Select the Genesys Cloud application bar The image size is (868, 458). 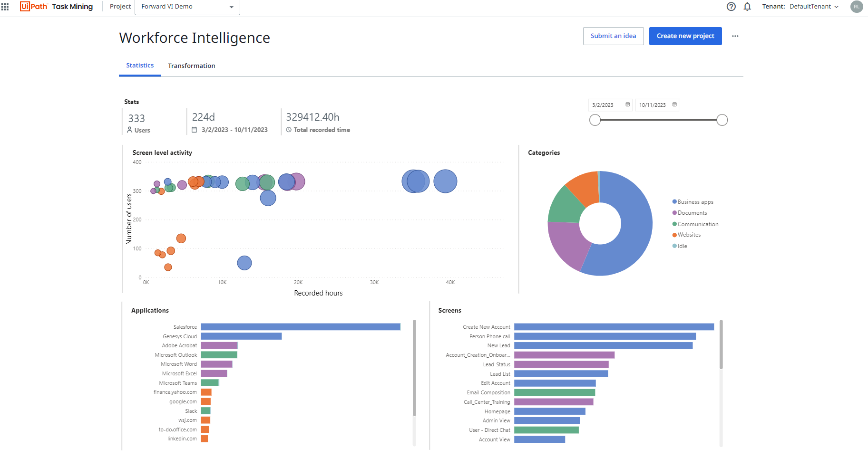[x=241, y=336]
